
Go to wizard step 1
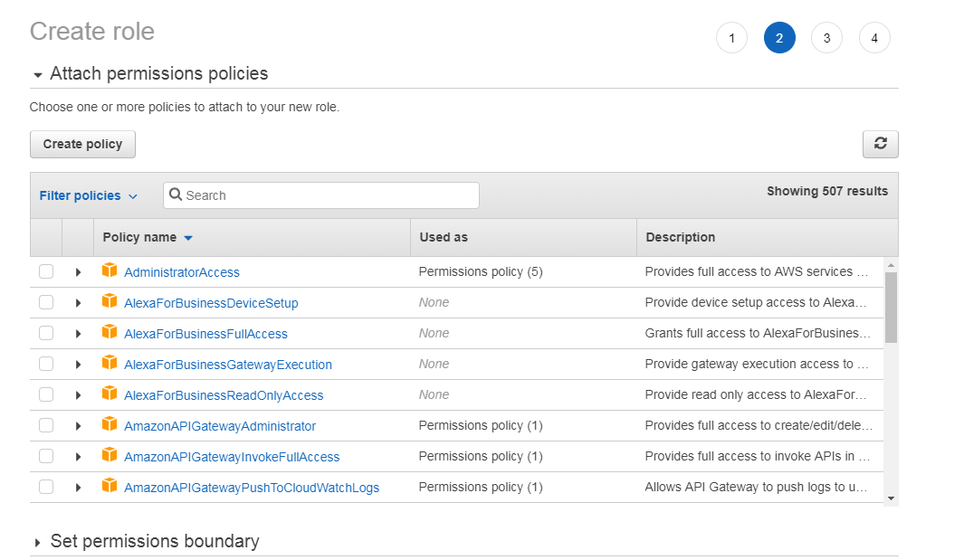click(x=731, y=38)
